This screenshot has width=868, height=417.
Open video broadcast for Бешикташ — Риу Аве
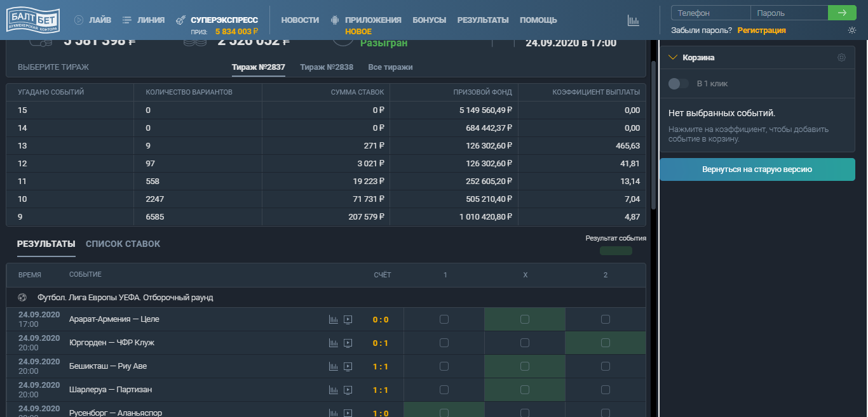pyautogui.click(x=348, y=366)
